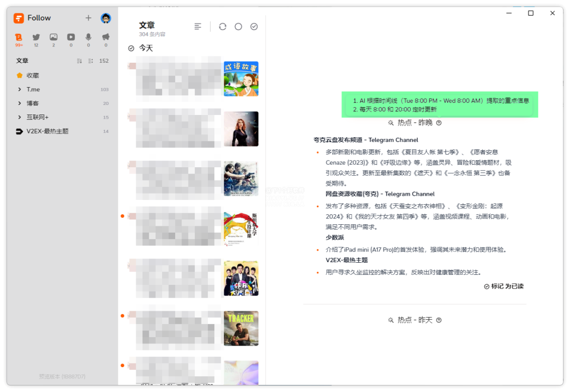
Task: Minimize the Follow window
Action: coord(509,13)
